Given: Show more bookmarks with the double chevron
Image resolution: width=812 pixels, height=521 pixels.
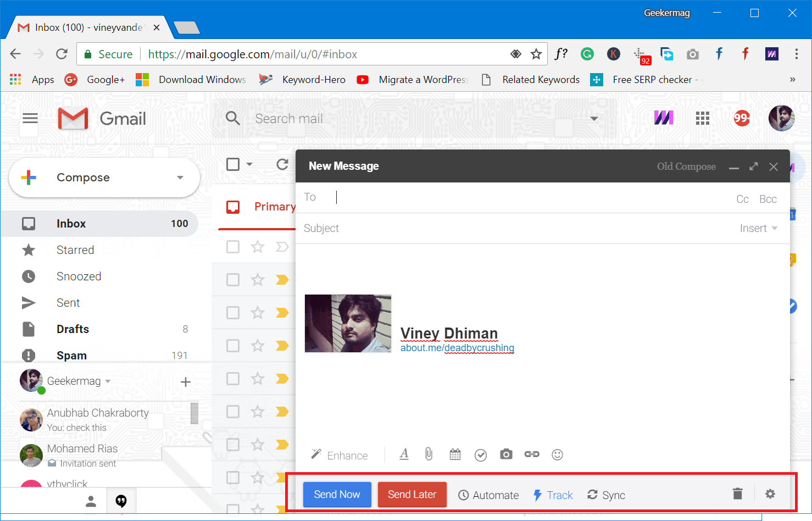Looking at the screenshot, I should click(793, 80).
